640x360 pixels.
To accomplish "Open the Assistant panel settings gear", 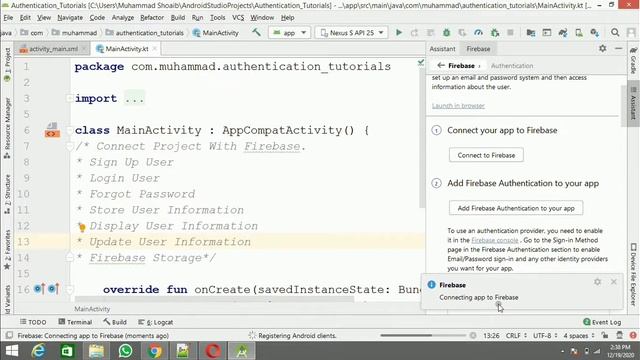I will coord(603,48).
